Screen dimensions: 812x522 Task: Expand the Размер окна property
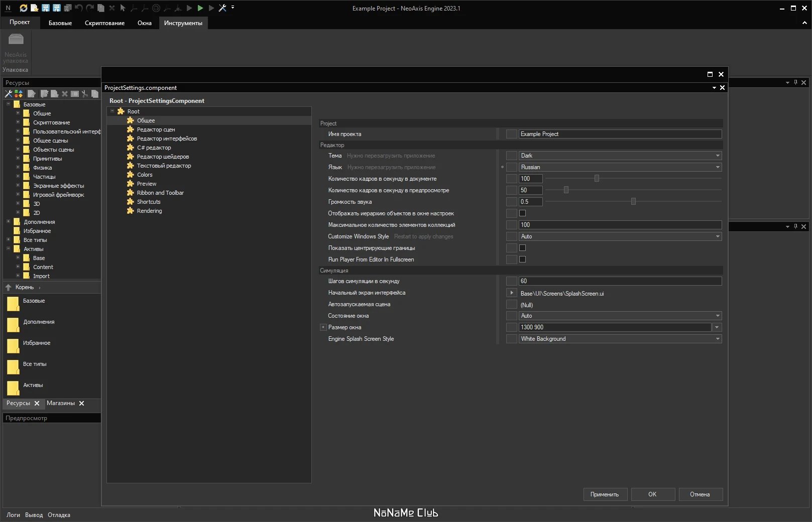tap(323, 327)
